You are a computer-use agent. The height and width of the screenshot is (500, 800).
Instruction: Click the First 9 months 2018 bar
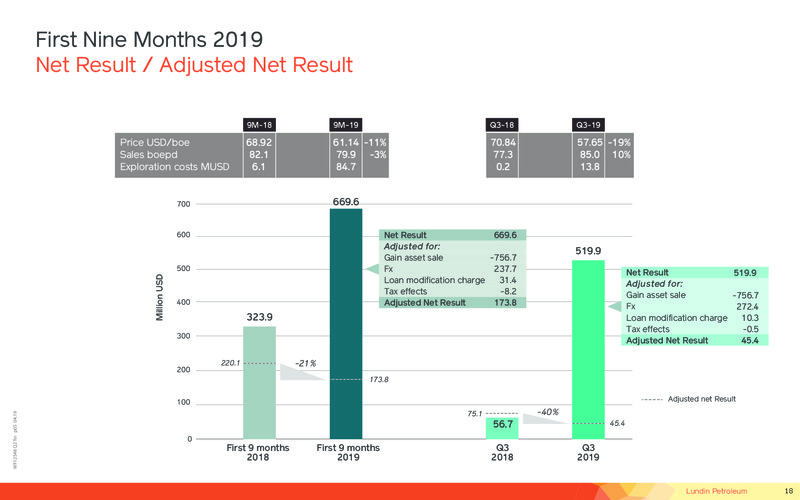pos(259,383)
